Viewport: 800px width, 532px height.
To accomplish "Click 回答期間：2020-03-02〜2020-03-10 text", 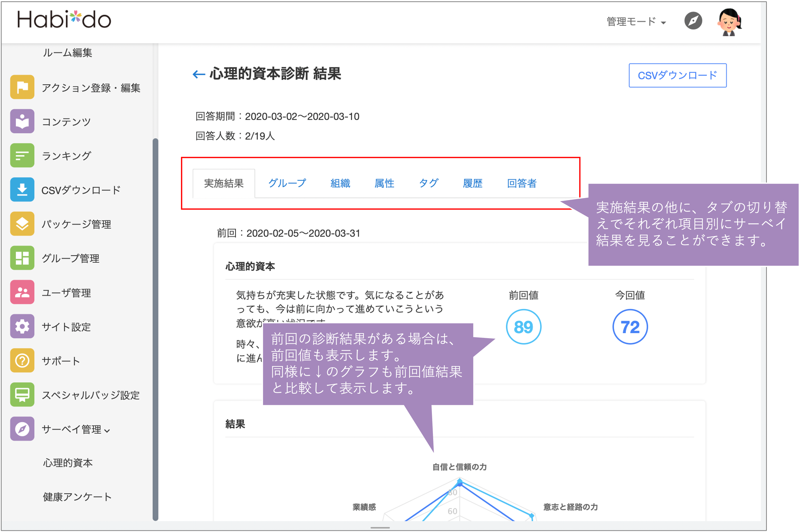I will coord(277,116).
